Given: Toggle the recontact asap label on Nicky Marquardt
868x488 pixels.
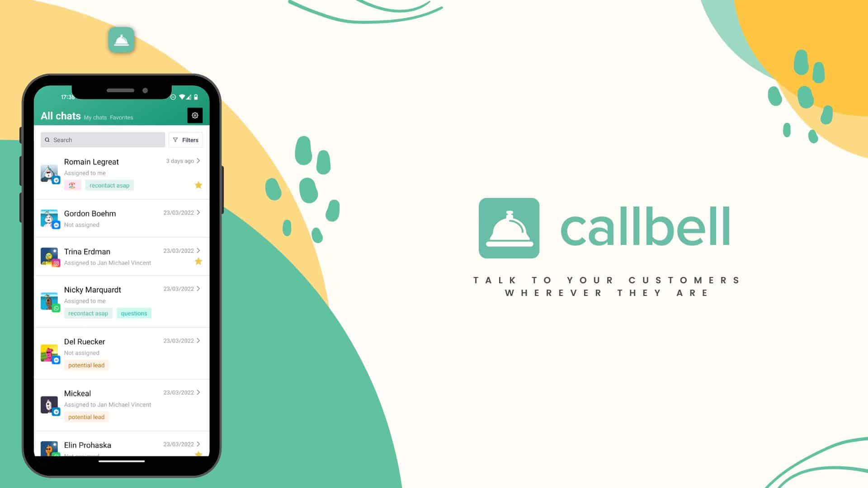Looking at the screenshot, I should click(x=88, y=313).
